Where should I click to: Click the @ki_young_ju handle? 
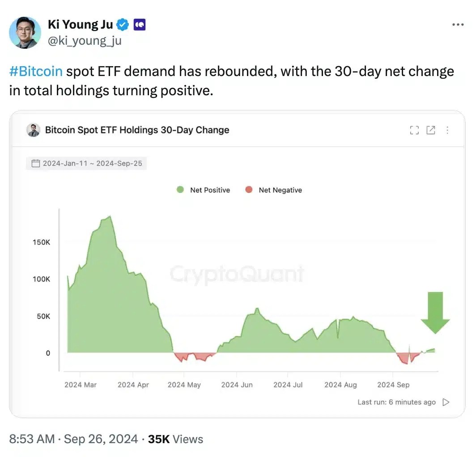tap(85, 40)
